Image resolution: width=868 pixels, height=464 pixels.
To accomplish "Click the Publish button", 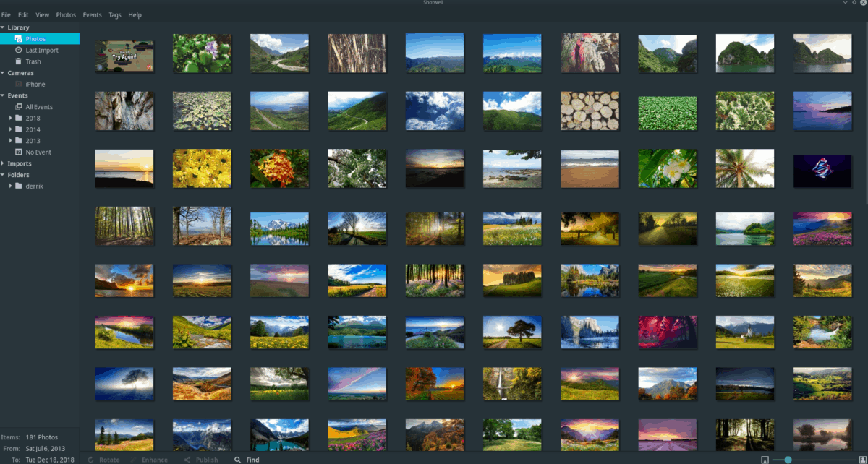I will [201, 460].
